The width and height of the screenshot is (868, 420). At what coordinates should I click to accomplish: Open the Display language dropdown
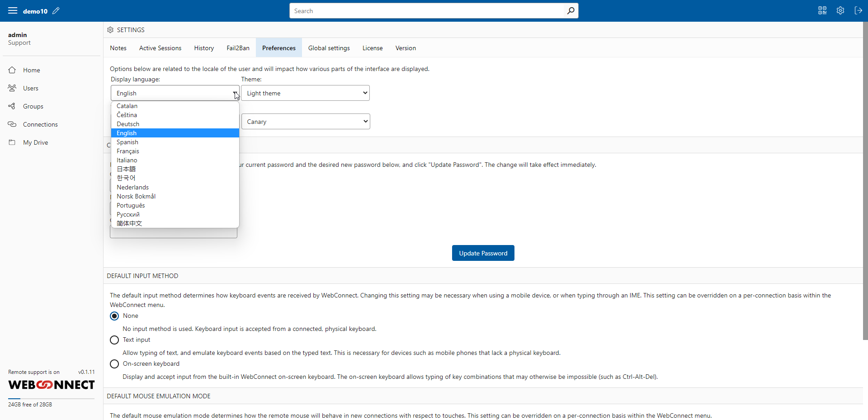tap(175, 93)
